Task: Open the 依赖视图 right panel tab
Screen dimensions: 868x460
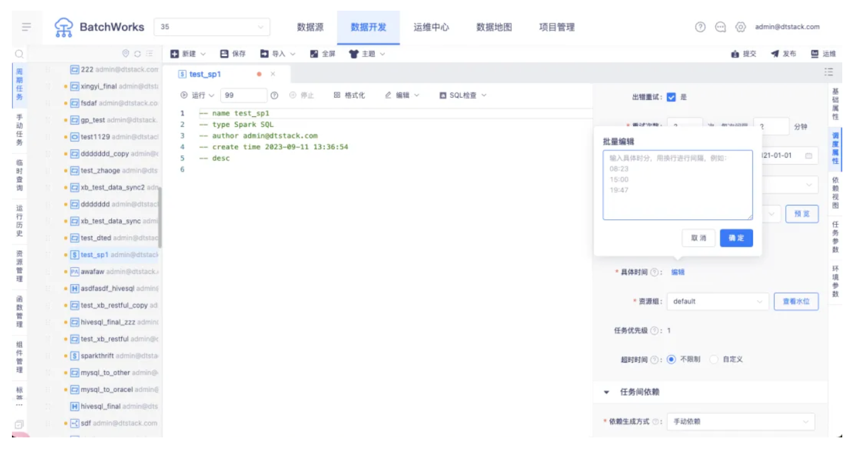Action: pyautogui.click(x=835, y=193)
